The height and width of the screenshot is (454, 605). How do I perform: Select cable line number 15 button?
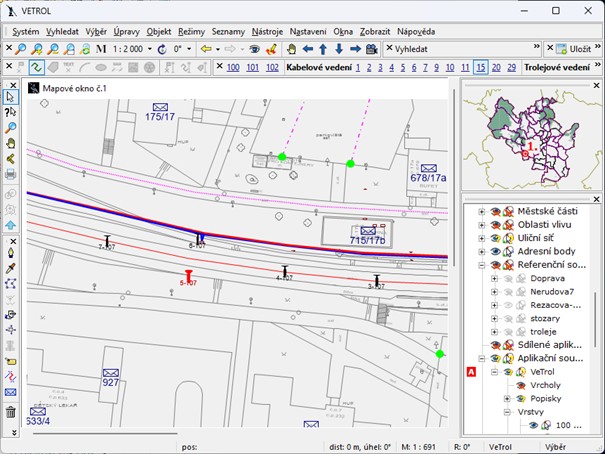(x=481, y=67)
